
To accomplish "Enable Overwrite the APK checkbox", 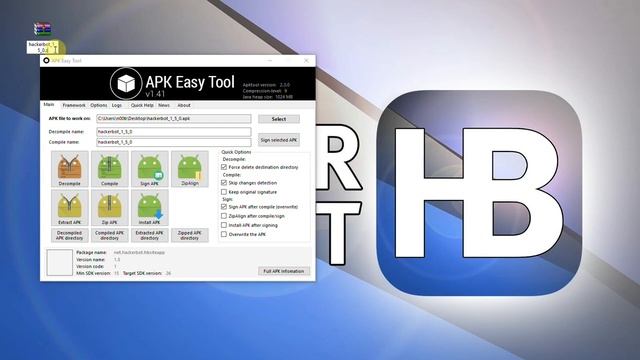I will 224,234.
